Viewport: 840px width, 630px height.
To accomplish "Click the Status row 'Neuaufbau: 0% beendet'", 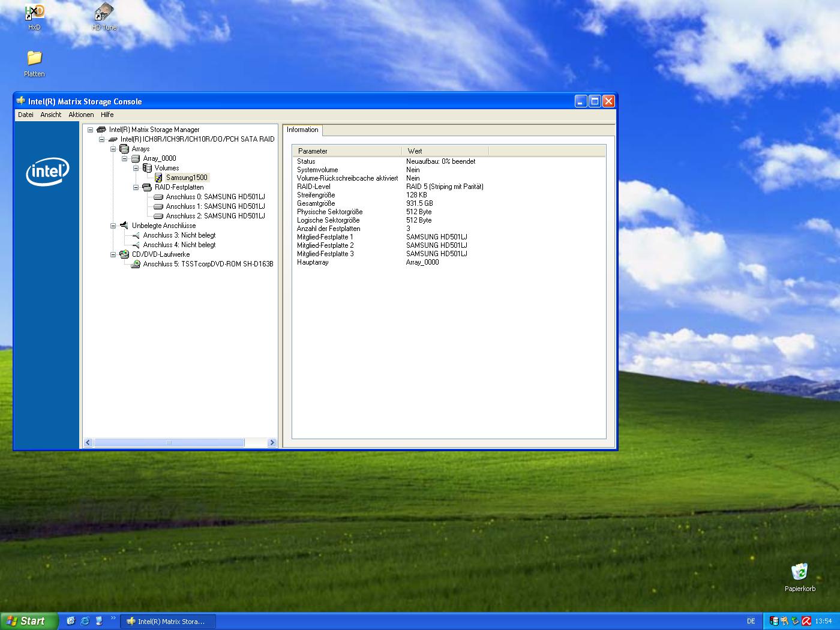I will tap(449, 161).
